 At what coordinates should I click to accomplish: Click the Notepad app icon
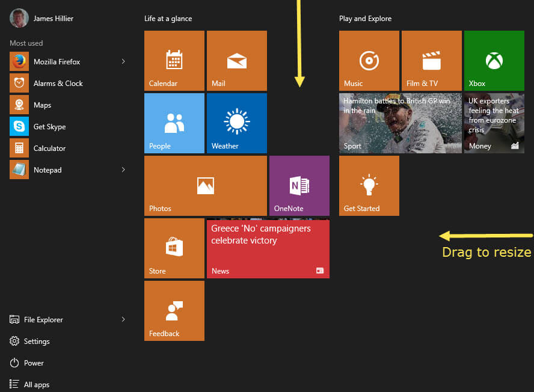click(19, 170)
